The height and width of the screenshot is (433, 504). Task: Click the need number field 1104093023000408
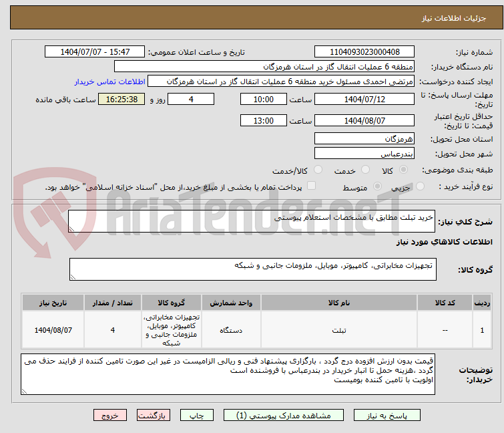point(364,52)
